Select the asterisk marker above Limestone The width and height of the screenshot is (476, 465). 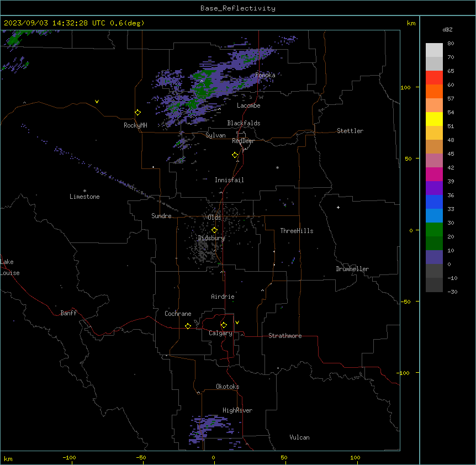pos(84,191)
